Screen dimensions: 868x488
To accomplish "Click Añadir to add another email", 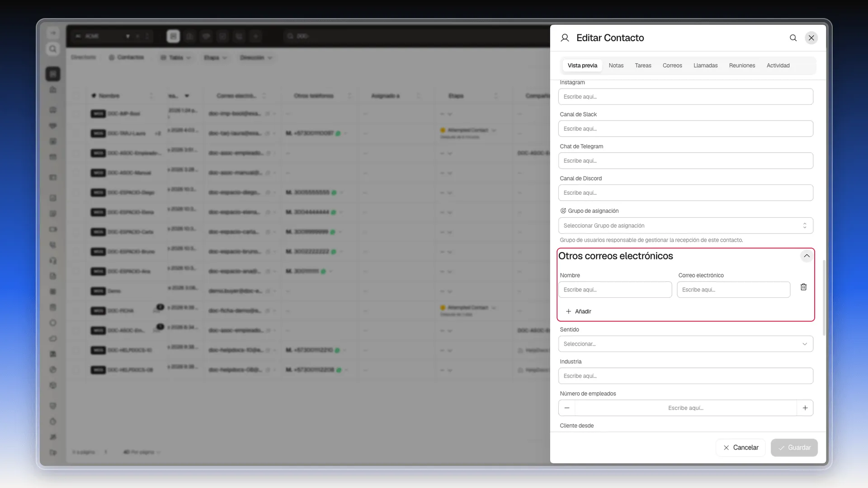I will [579, 311].
